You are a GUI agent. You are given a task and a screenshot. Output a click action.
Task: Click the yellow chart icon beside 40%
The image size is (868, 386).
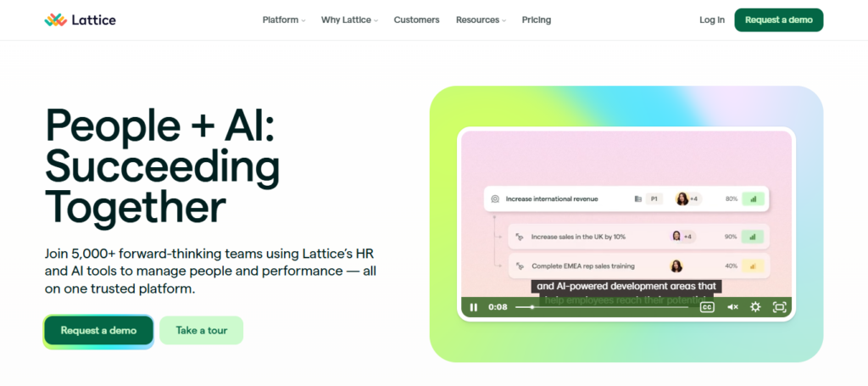pos(753,266)
